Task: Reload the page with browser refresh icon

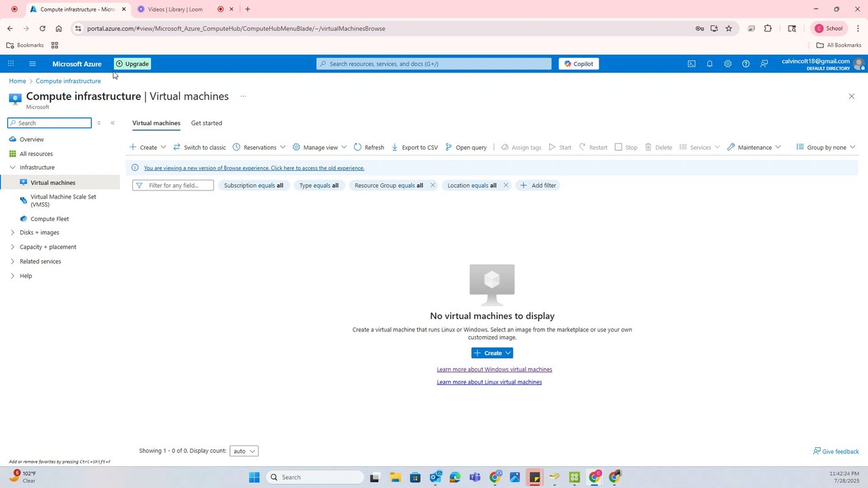Action: 42,28
